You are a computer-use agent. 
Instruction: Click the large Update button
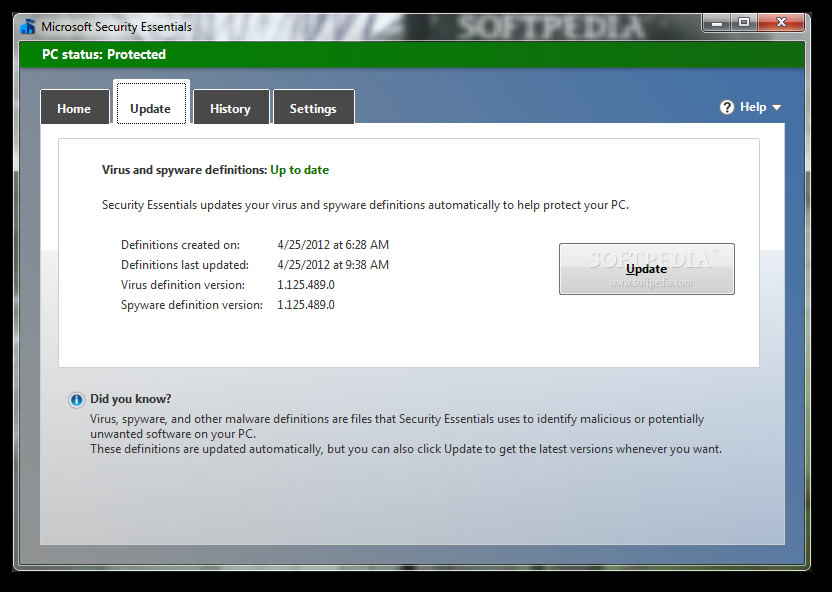click(646, 269)
